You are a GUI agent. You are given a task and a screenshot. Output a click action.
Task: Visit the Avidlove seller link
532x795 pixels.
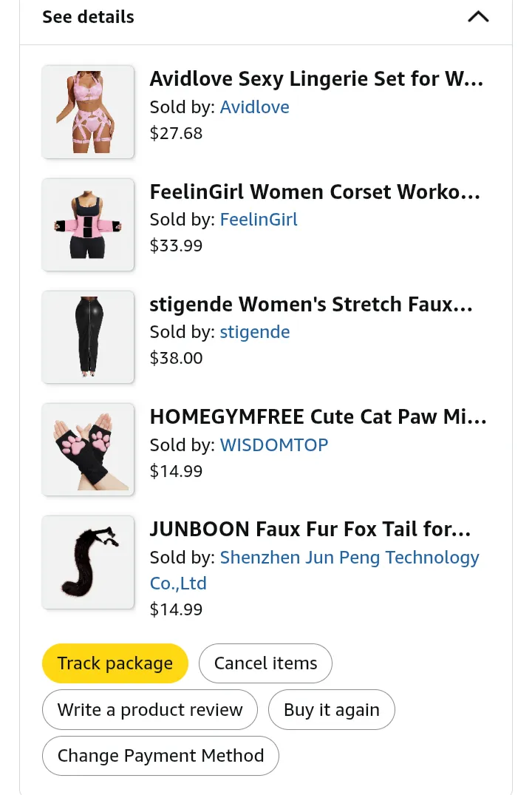pyautogui.click(x=254, y=107)
